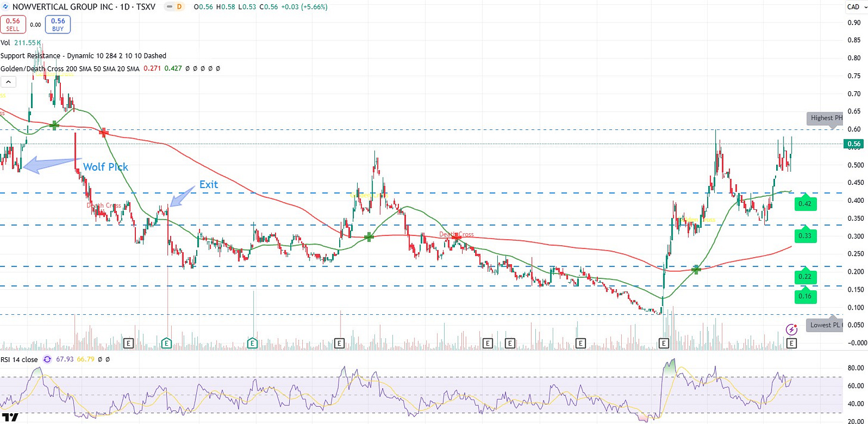Viewport: 868px width, 424px height.
Task: Click the Lowest PL level label
Action: tap(825, 325)
